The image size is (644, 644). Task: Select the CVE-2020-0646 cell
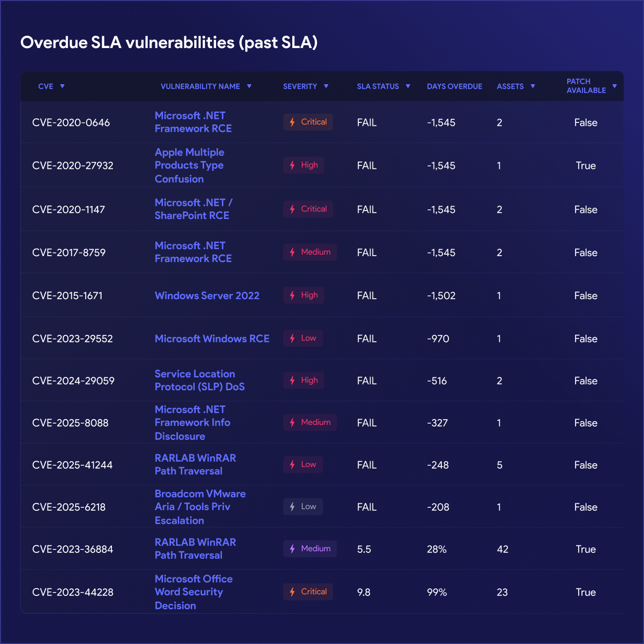[71, 122]
